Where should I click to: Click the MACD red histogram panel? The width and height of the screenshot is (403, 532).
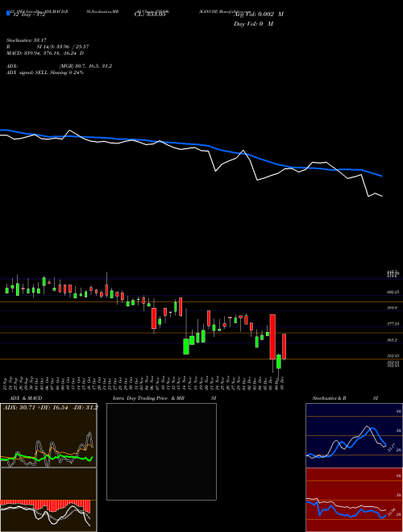point(48,500)
